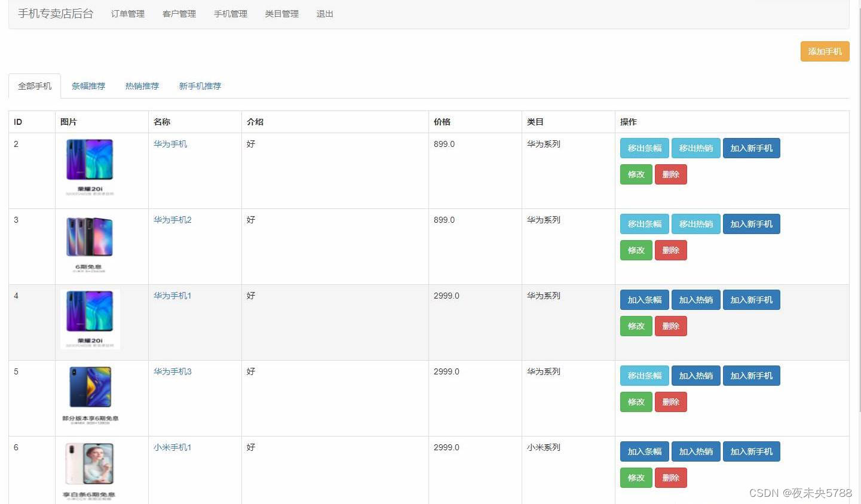Click red 删除 for 华为手机 row ID 2

tap(671, 174)
